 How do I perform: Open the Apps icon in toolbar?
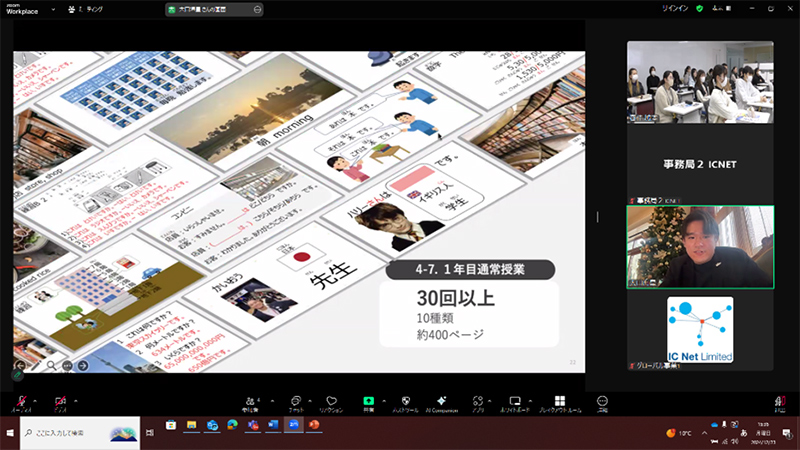[478, 404]
